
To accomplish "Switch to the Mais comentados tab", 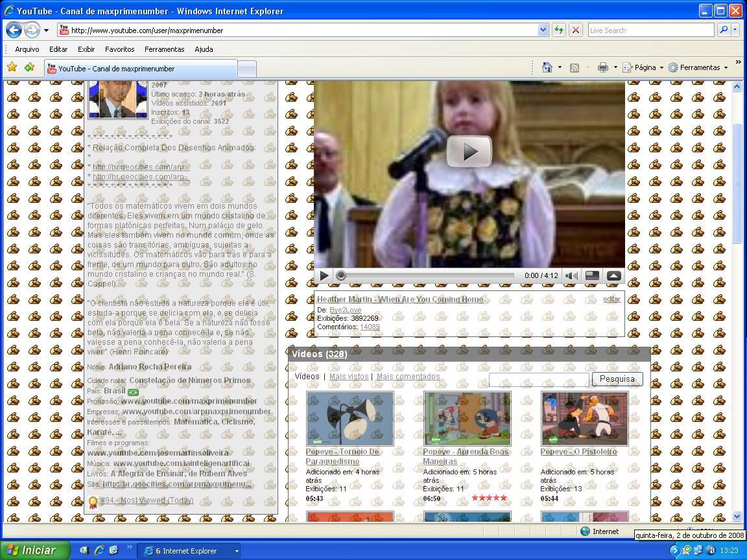I will 409,376.
